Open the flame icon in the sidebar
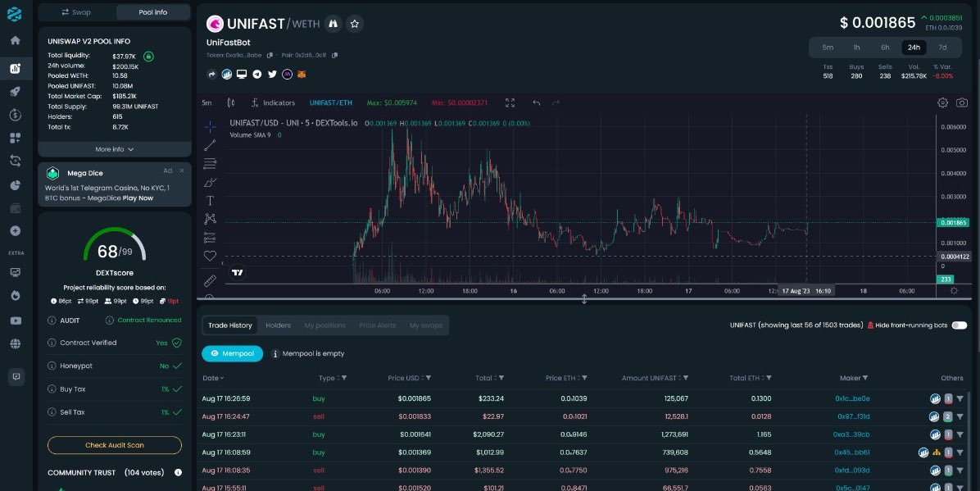The image size is (980, 491). pyautogui.click(x=15, y=295)
